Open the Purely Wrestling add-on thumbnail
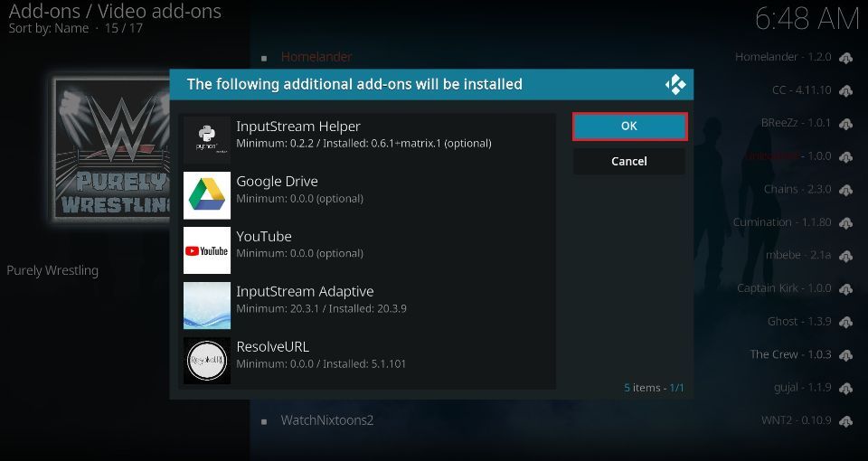This screenshot has height=461, width=868. (x=112, y=149)
